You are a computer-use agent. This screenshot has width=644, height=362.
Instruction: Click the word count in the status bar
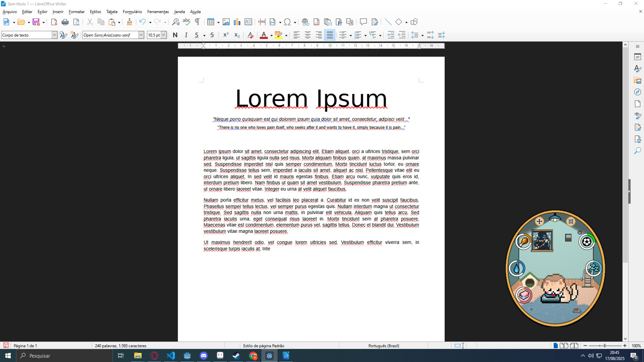pos(121,346)
